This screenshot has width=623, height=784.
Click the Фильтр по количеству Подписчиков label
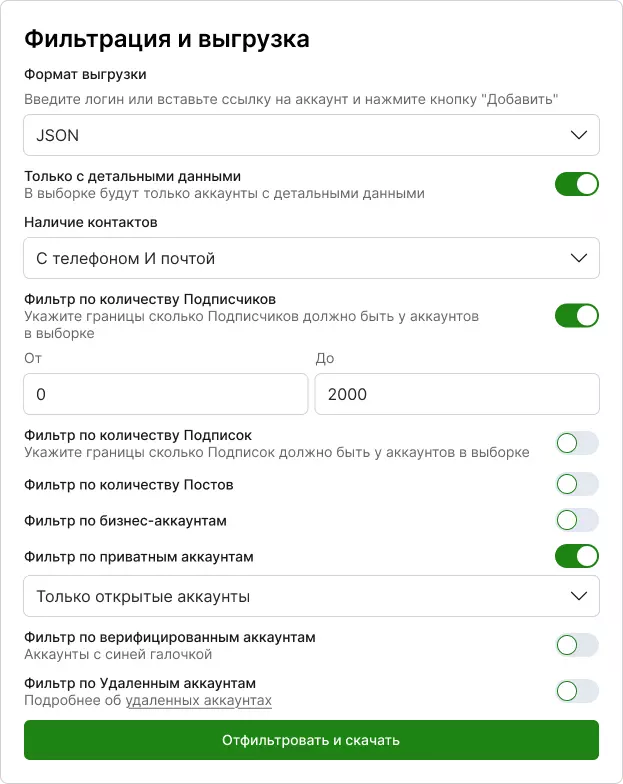click(x=150, y=300)
